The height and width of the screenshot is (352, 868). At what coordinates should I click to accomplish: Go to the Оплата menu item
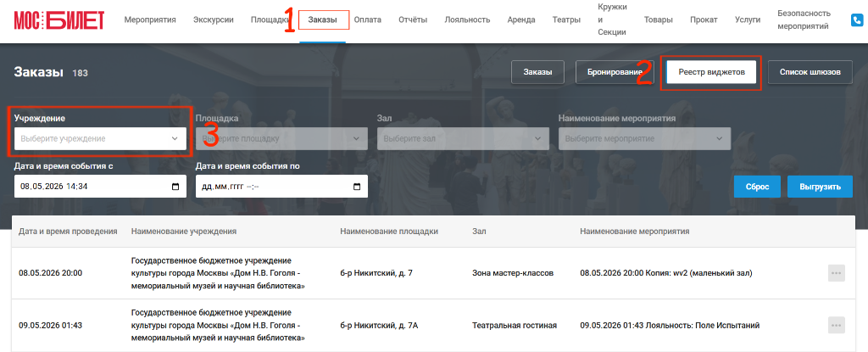point(368,20)
